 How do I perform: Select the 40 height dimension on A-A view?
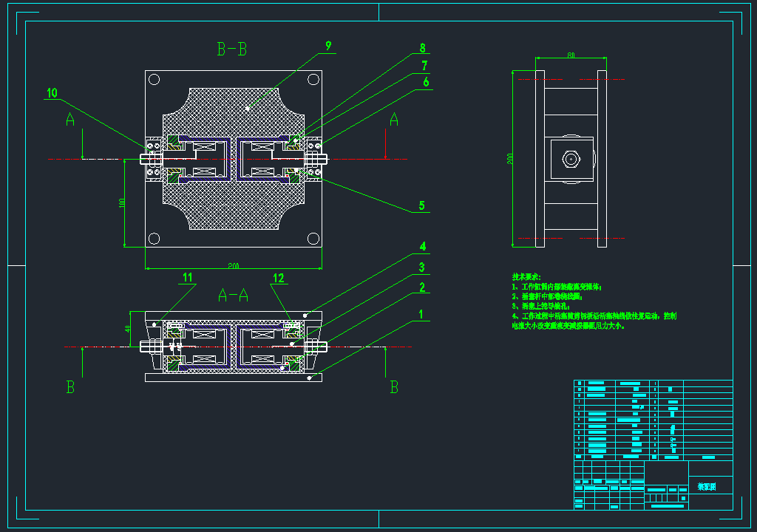coord(127,330)
